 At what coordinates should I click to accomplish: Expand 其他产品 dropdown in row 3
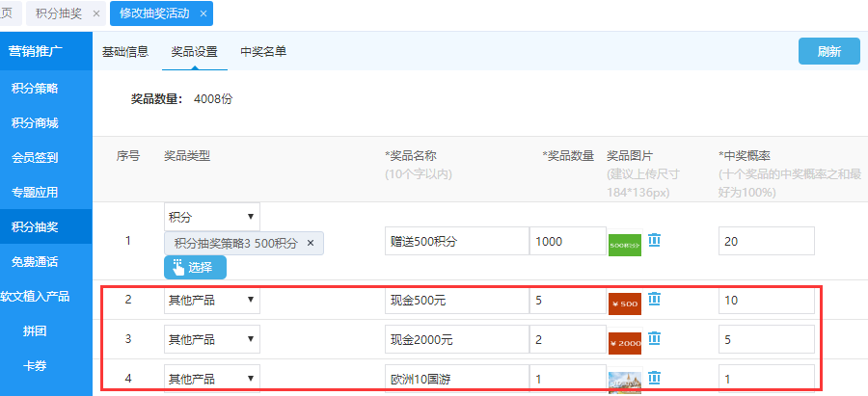(x=212, y=339)
